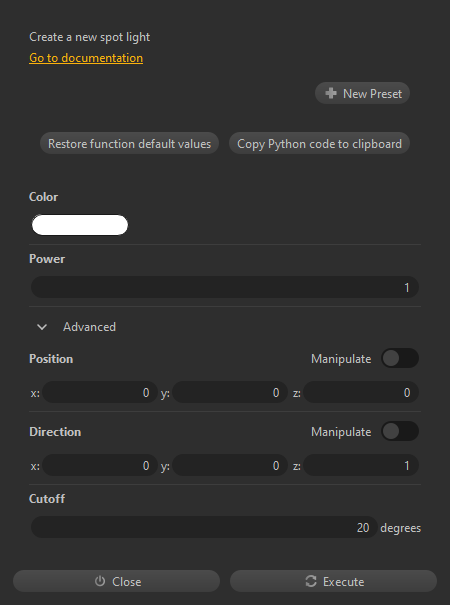Select the Position x input field
Viewport: 450px width, 605px height.
click(x=100, y=392)
